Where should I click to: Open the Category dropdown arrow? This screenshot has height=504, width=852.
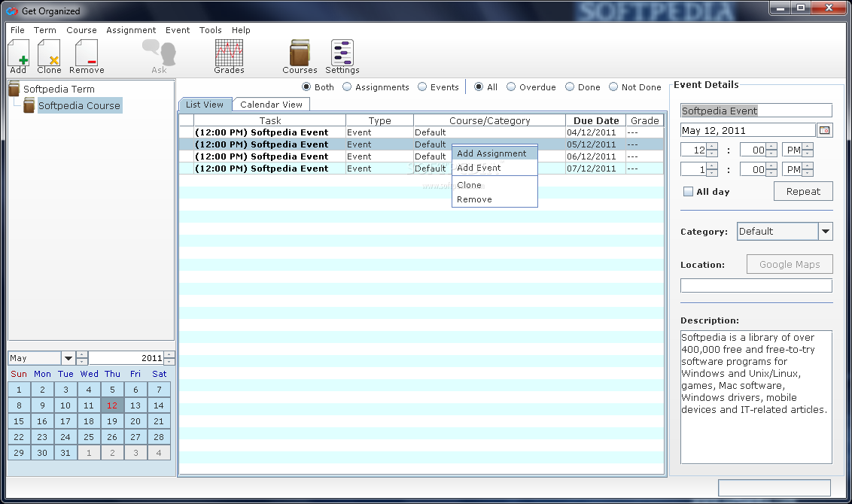click(x=826, y=232)
